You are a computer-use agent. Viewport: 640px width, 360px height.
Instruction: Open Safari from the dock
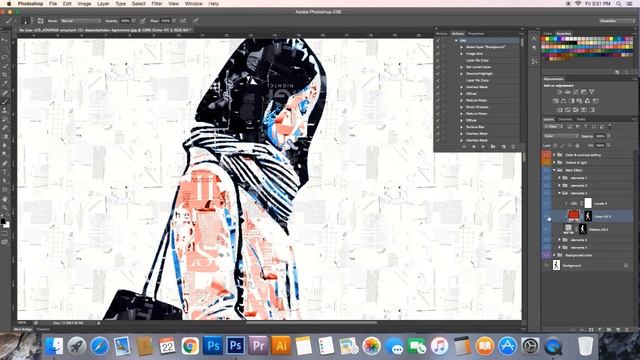click(99, 346)
